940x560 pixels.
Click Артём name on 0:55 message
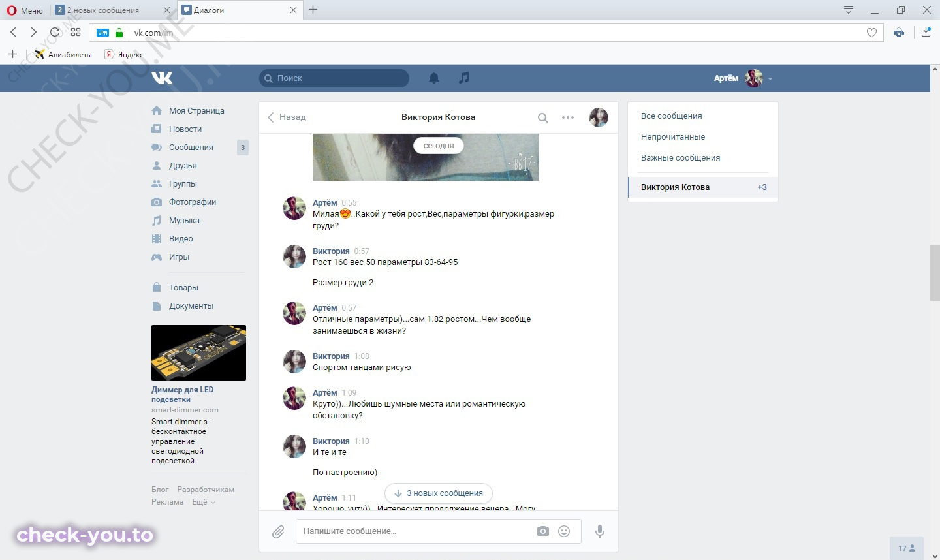324,202
